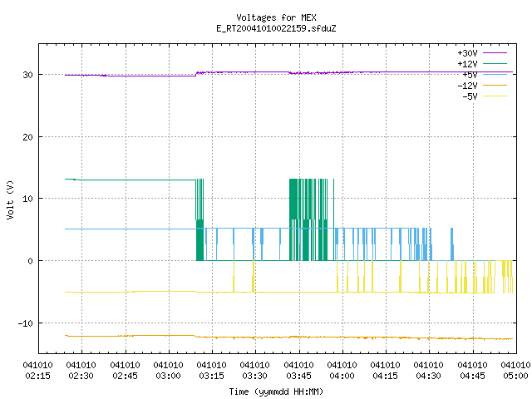Click the orange -12V legend line sample

click(495, 85)
